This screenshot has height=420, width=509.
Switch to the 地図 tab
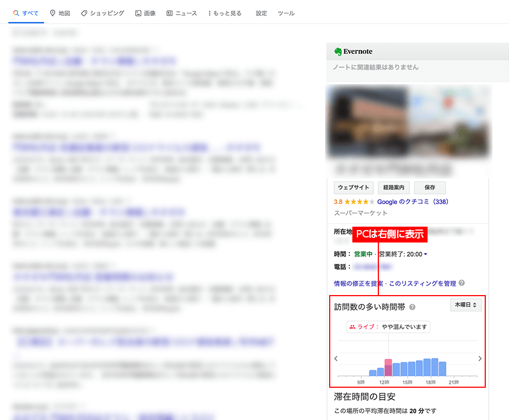pyautogui.click(x=60, y=14)
